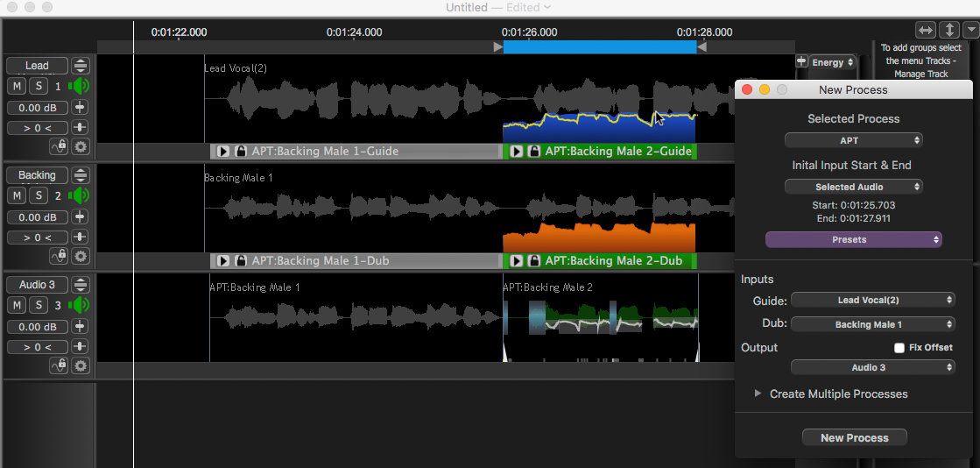Click vertical zoom fit icon
The width and height of the screenshot is (980, 468).
[x=949, y=29]
